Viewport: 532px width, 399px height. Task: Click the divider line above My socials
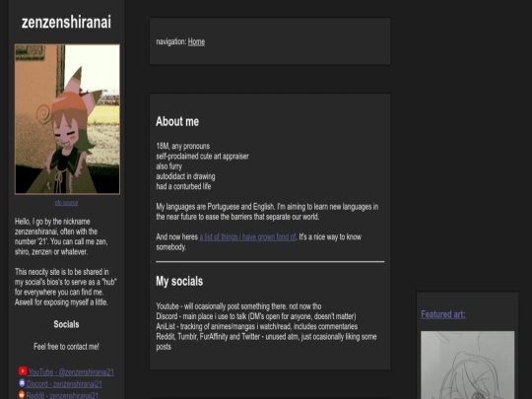point(270,262)
